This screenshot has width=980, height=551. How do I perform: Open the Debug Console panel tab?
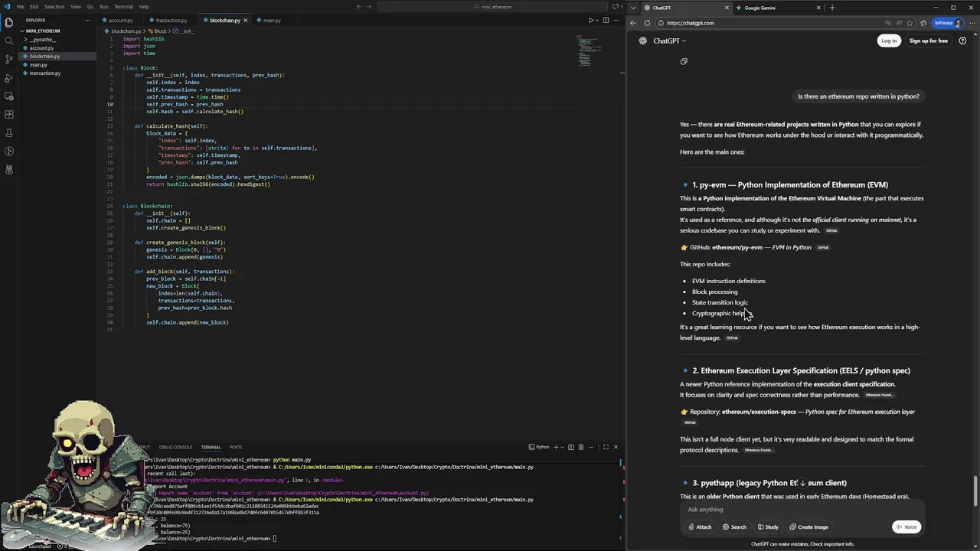click(175, 447)
